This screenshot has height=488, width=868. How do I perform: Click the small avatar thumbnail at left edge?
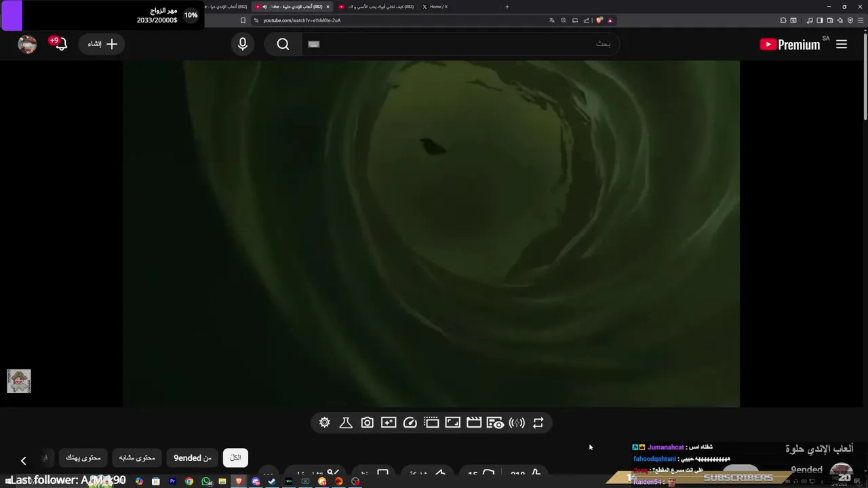point(19,382)
